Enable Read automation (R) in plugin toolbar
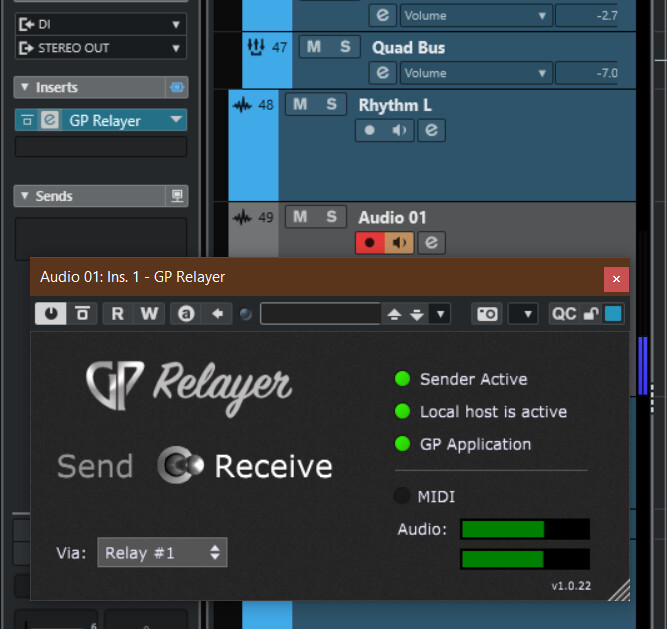This screenshot has height=629, width=667. tap(117, 314)
